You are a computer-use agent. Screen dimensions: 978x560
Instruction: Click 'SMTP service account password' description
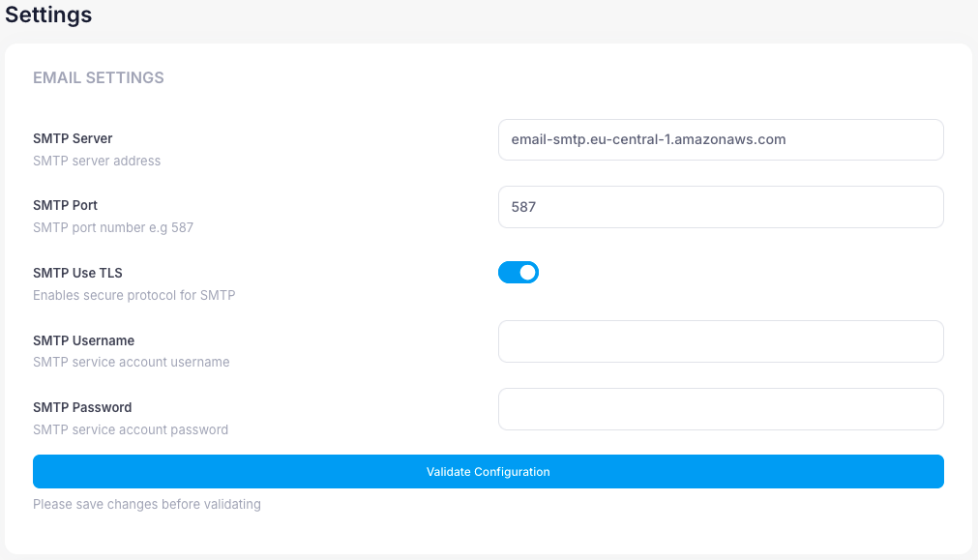[x=131, y=429]
